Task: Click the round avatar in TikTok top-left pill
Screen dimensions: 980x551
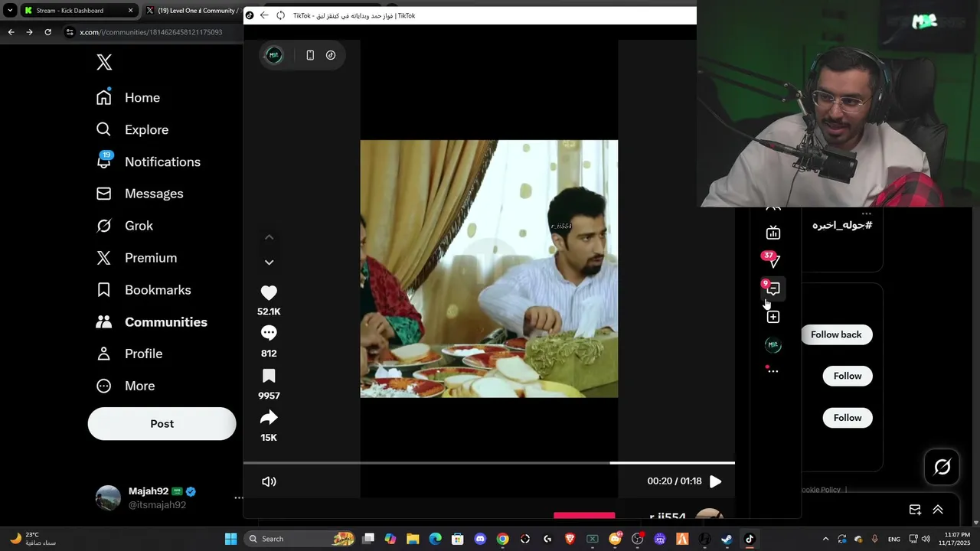Action: coord(274,55)
